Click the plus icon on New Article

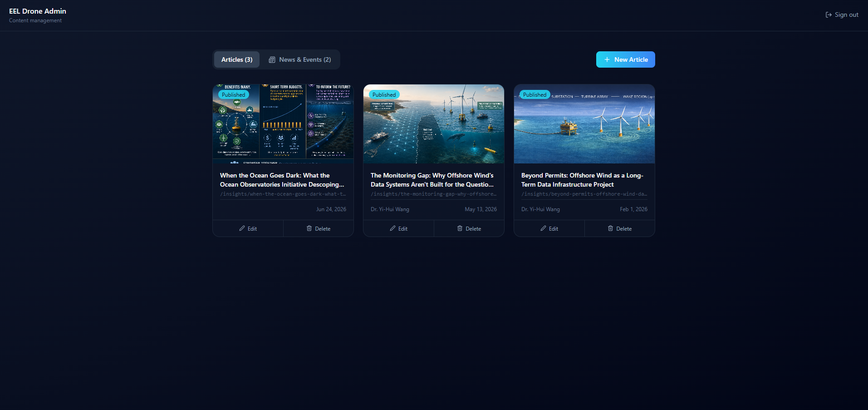pos(607,59)
